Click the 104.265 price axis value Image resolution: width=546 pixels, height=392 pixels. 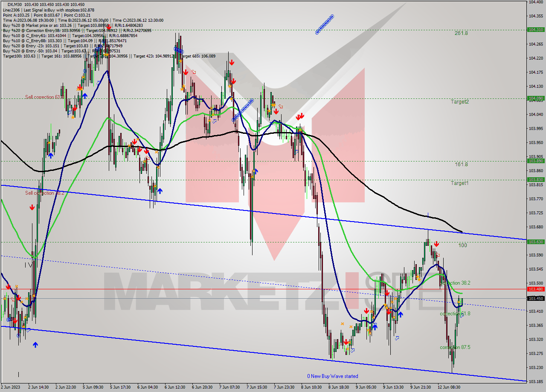(536, 44)
